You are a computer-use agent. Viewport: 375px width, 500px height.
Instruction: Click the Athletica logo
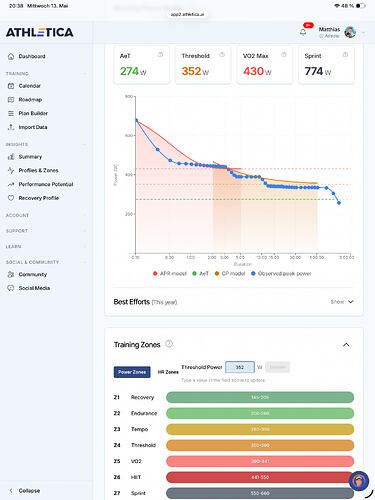40,32
